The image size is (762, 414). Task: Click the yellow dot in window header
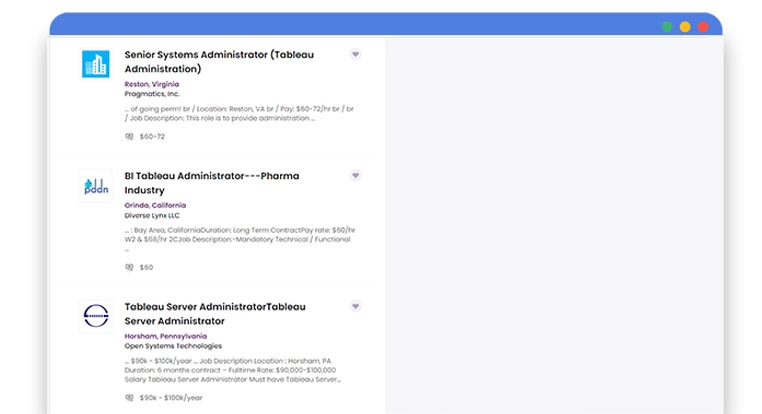coord(685,27)
